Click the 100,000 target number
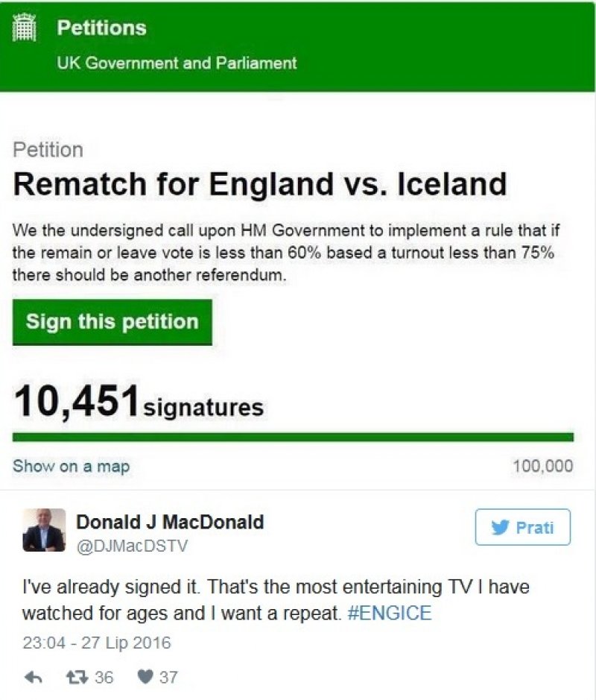The width and height of the screenshot is (596, 700). pos(542,467)
